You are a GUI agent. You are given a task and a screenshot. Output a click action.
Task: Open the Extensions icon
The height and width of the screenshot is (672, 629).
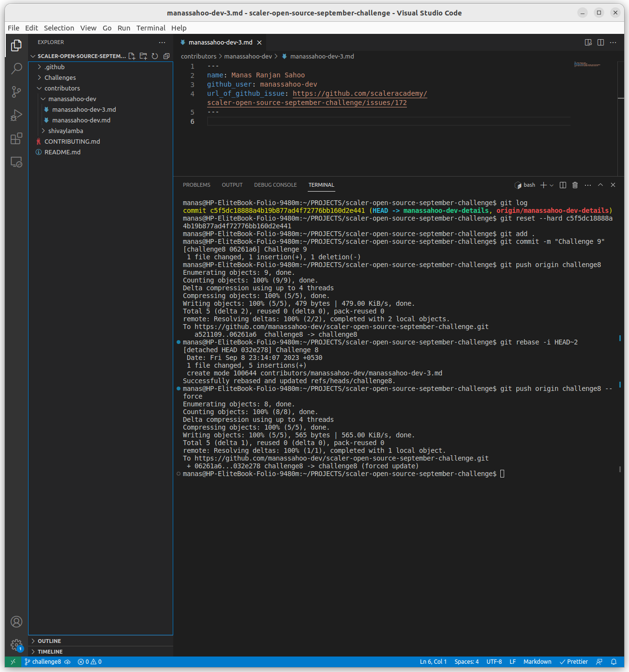(16, 138)
